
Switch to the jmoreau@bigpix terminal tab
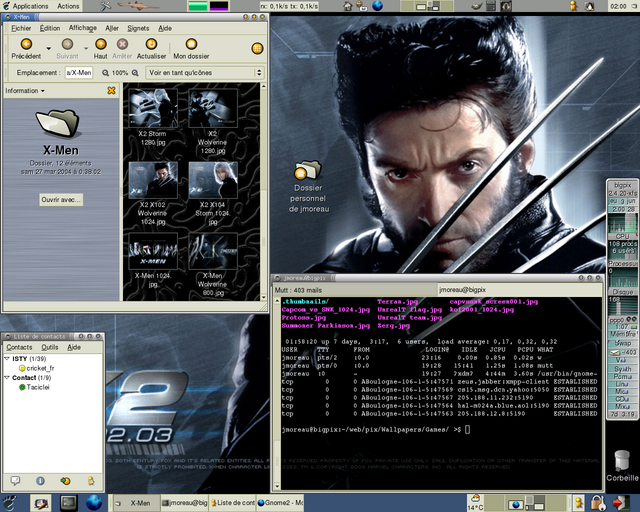coord(520,289)
